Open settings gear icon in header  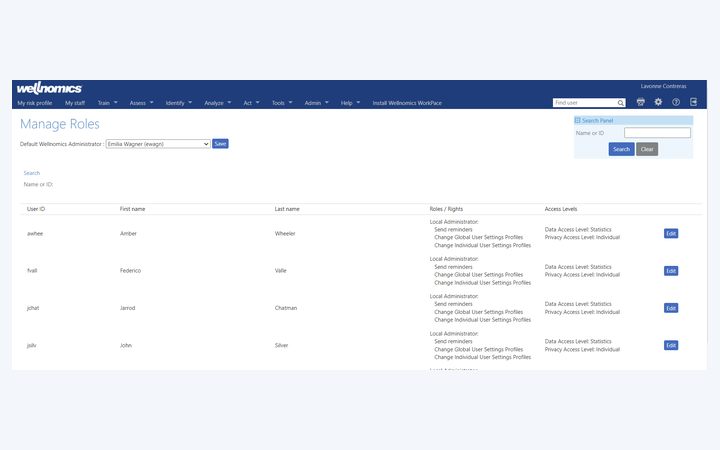click(658, 102)
